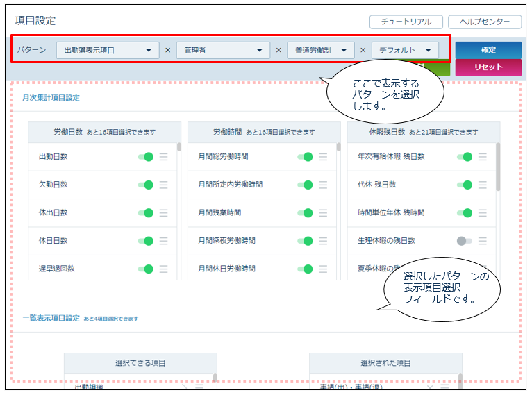Click drag handle icon for 月間残業時間

click(x=323, y=212)
